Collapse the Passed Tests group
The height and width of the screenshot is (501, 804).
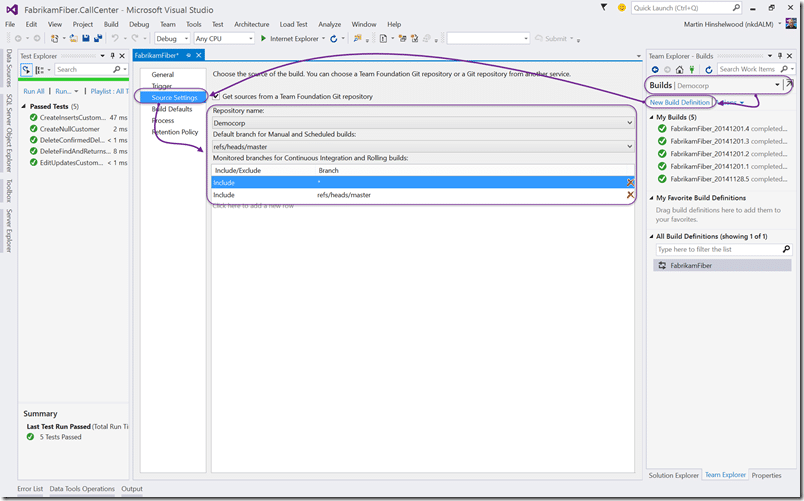click(x=24, y=106)
